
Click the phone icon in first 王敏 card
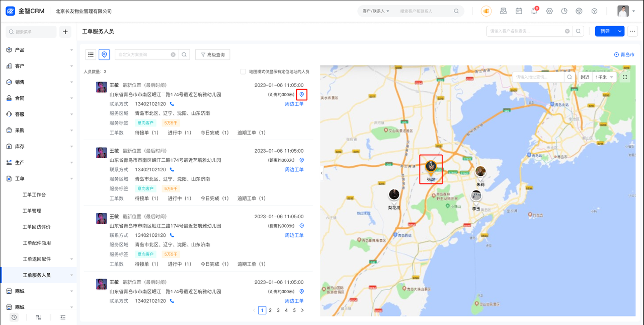(x=172, y=104)
